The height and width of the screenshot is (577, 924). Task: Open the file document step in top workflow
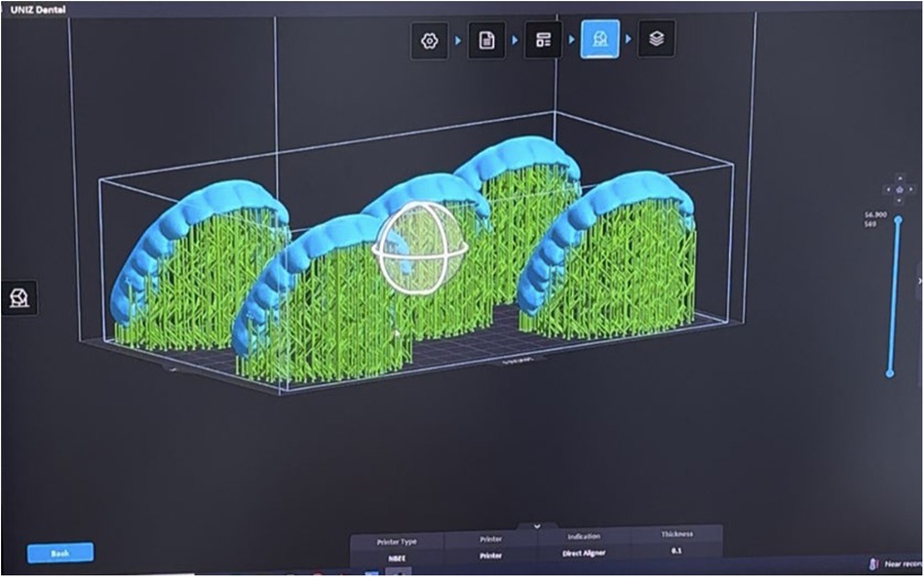pos(485,42)
